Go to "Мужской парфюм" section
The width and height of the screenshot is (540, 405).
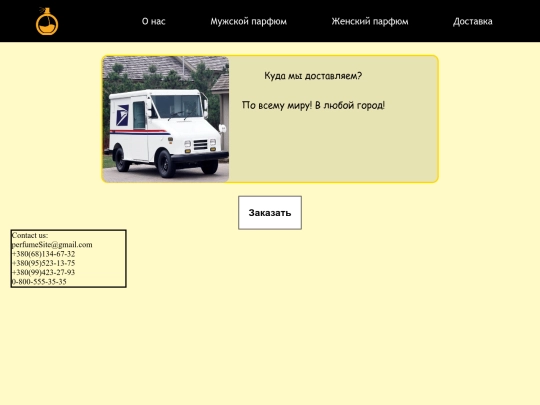248,21
